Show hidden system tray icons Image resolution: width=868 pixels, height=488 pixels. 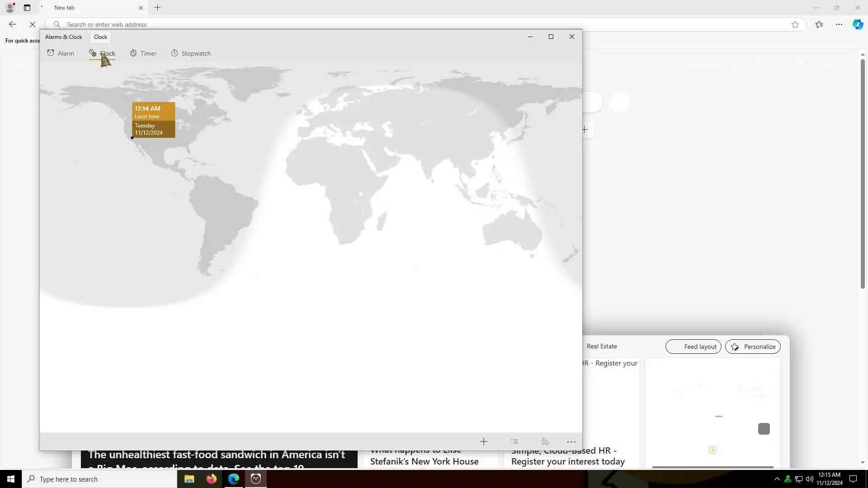(777, 479)
